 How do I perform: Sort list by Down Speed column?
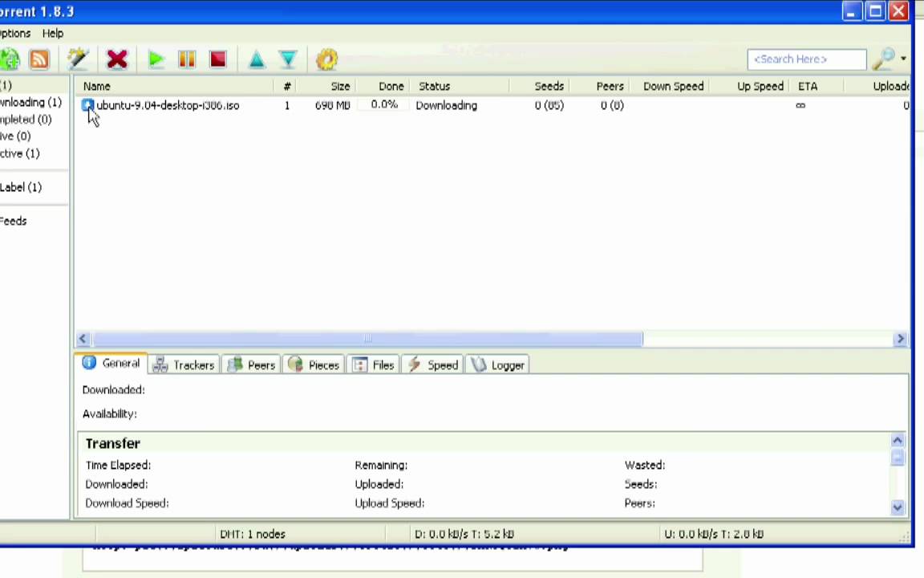[x=673, y=86]
